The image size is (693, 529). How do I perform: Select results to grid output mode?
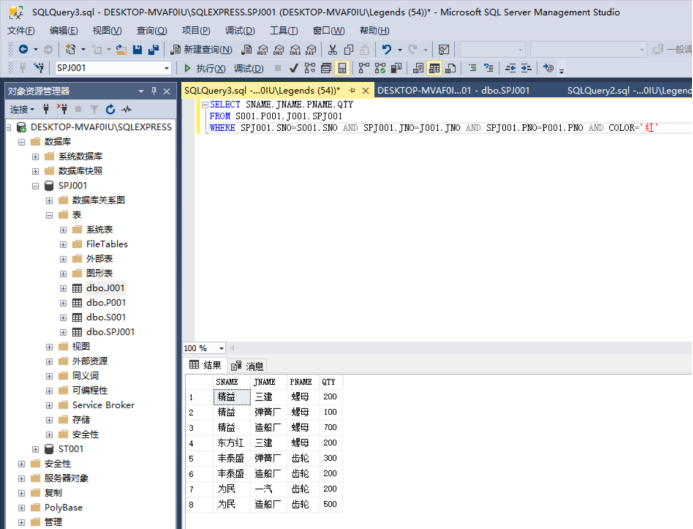click(x=434, y=68)
